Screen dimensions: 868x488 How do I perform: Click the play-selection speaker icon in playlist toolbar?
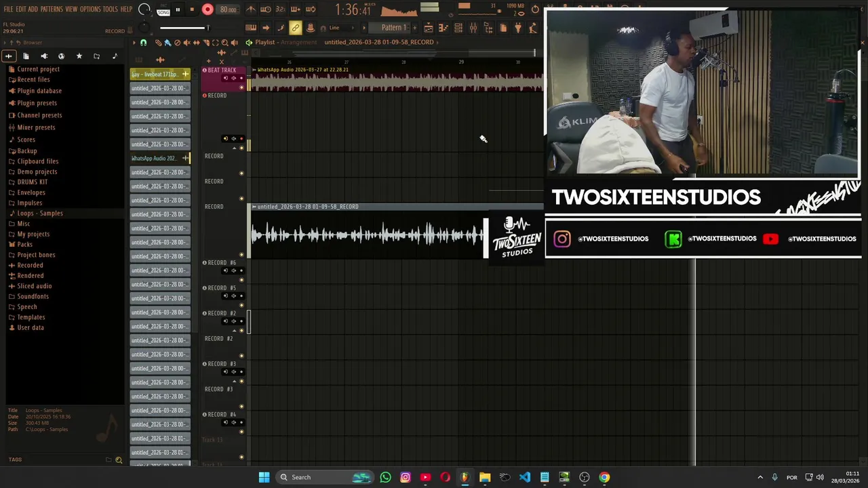[234, 42]
